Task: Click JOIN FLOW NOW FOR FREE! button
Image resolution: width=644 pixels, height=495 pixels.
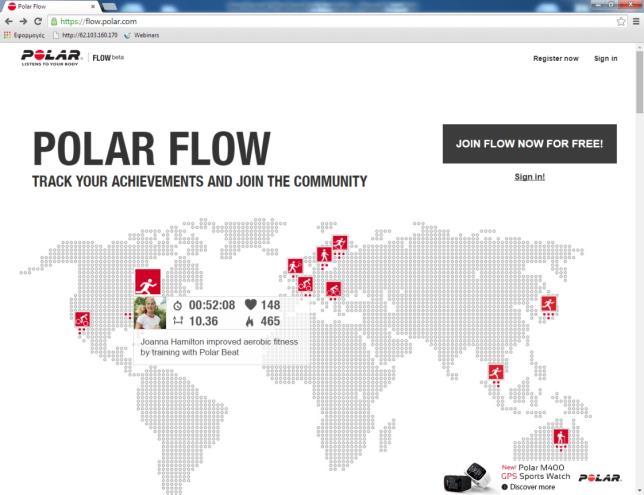Action: [529, 144]
